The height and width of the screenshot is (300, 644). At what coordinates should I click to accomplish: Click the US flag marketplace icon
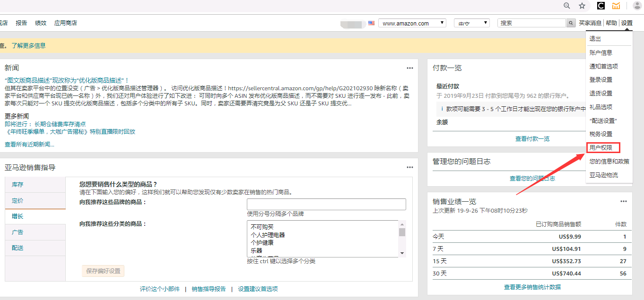372,23
